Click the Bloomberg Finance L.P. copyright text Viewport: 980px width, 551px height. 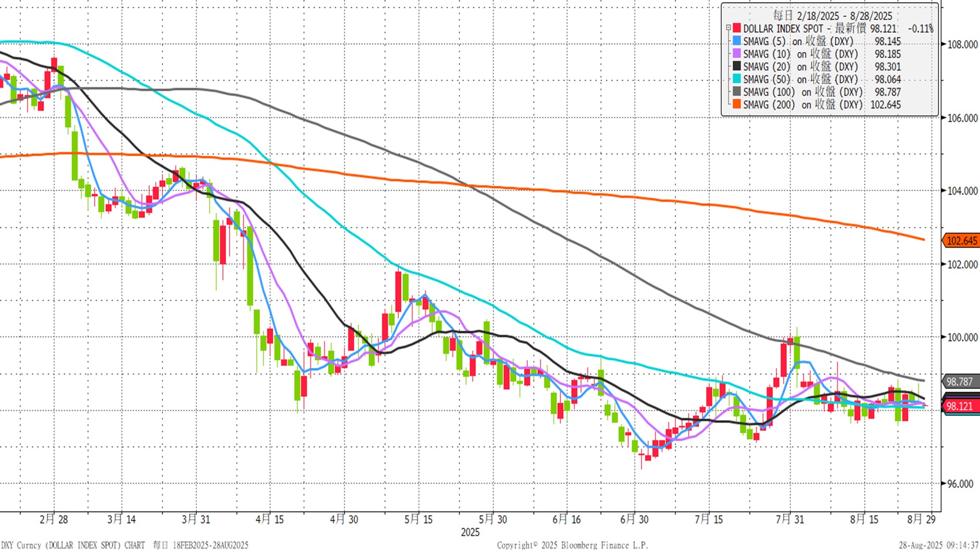coord(573,545)
